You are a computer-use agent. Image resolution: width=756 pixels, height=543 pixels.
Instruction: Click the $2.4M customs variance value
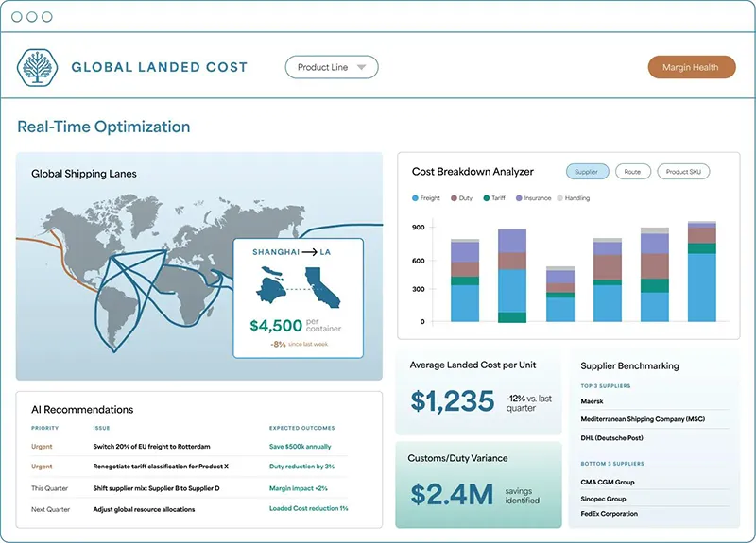(x=452, y=494)
